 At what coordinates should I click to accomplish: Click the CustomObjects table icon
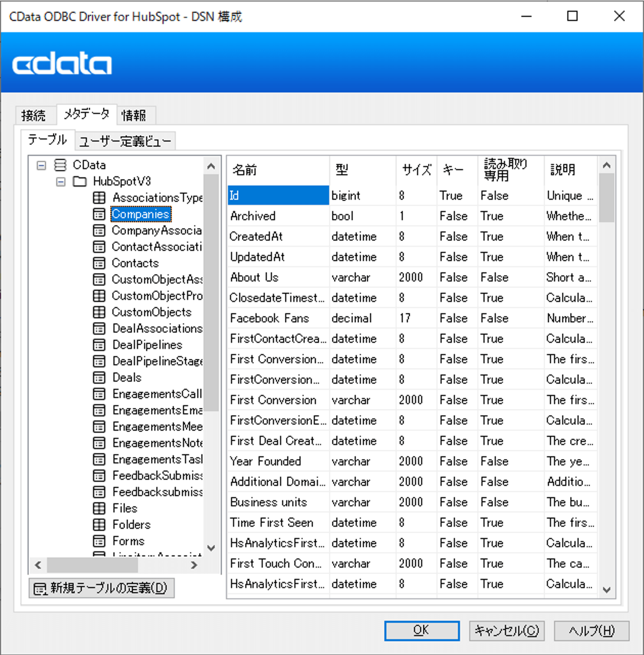[99, 312]
